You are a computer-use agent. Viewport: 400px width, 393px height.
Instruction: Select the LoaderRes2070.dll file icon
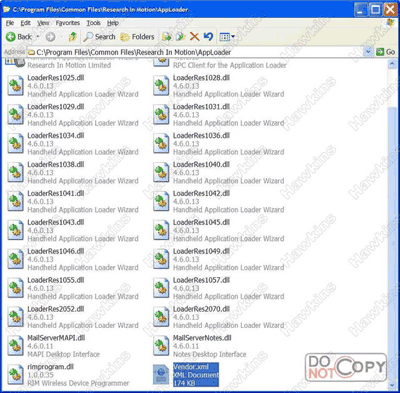point(161,317)
